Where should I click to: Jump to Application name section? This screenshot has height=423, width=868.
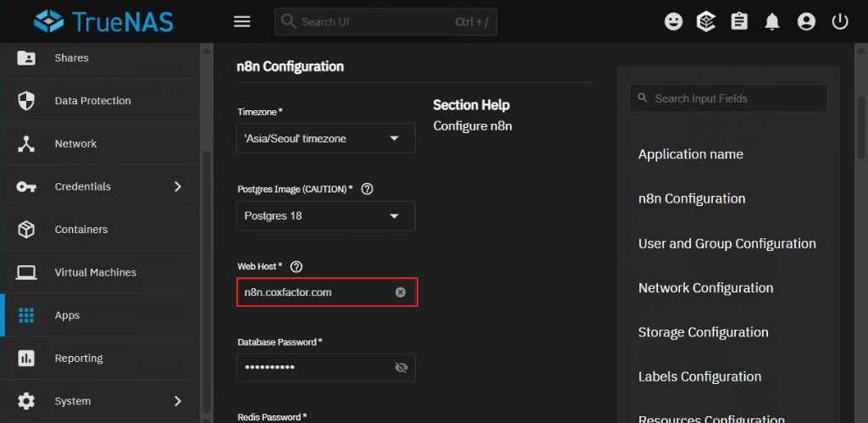click(x=690, y=154)
